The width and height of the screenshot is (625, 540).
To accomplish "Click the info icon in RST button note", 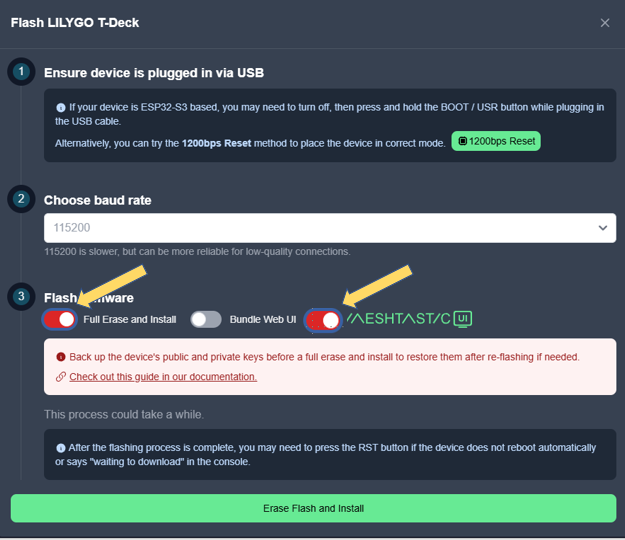I will [x=61, y=448].
